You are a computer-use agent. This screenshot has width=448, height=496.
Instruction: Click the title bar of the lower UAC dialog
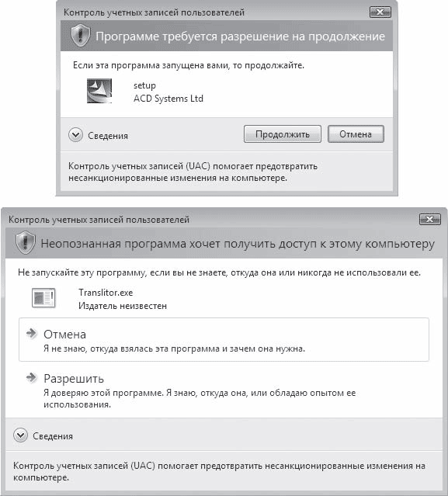point(209,219)
